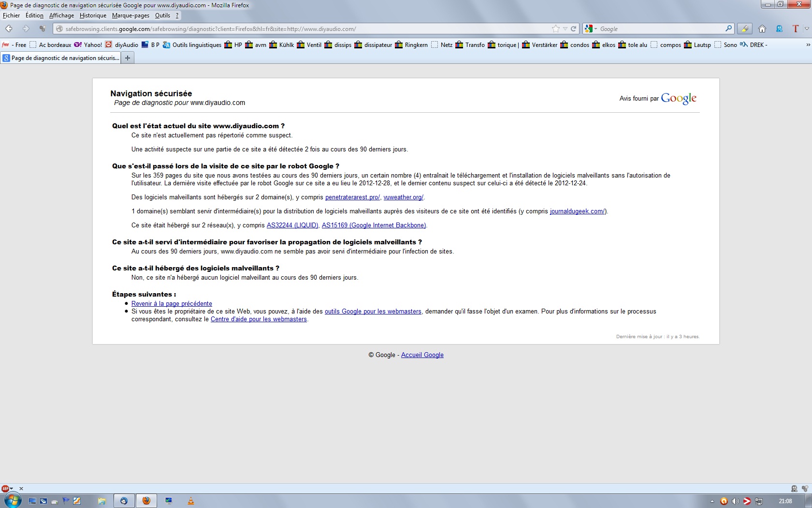Open Outils linguistiques bookmark
The width and height of the screenshot is (812, 508).
coord(192,45)
